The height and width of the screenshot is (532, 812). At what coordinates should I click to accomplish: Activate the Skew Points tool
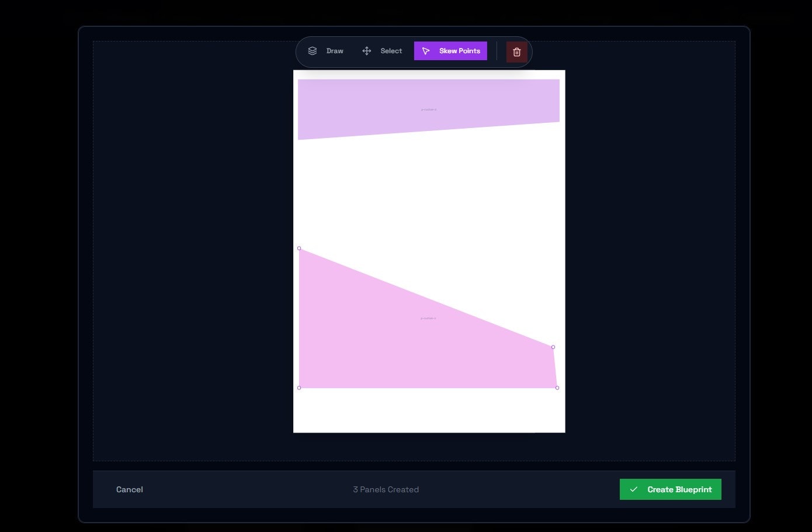tap(450, 51)
